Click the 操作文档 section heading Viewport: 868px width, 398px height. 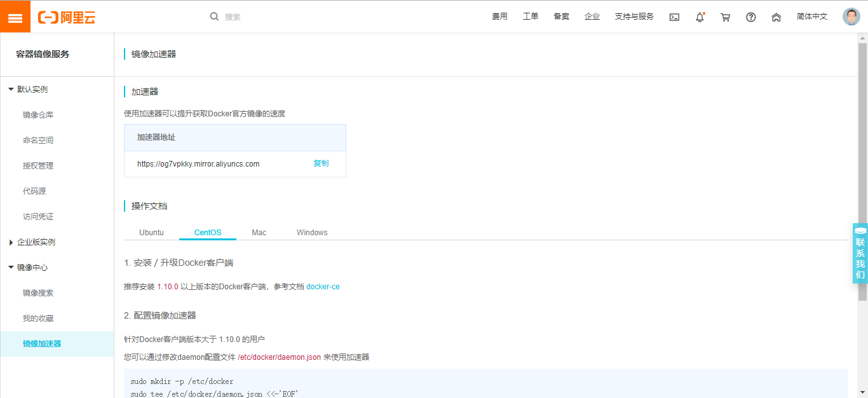pyautogui.click(x=149, y=206)
